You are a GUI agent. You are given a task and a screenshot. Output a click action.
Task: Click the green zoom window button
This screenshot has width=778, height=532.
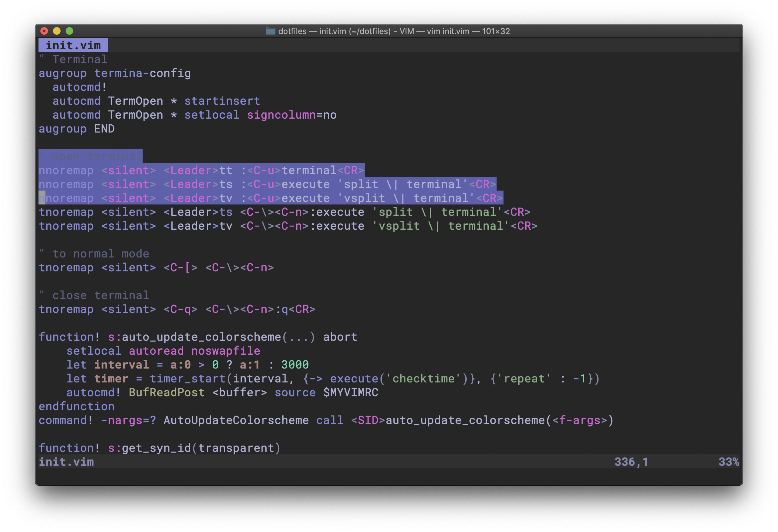(69, 31)
